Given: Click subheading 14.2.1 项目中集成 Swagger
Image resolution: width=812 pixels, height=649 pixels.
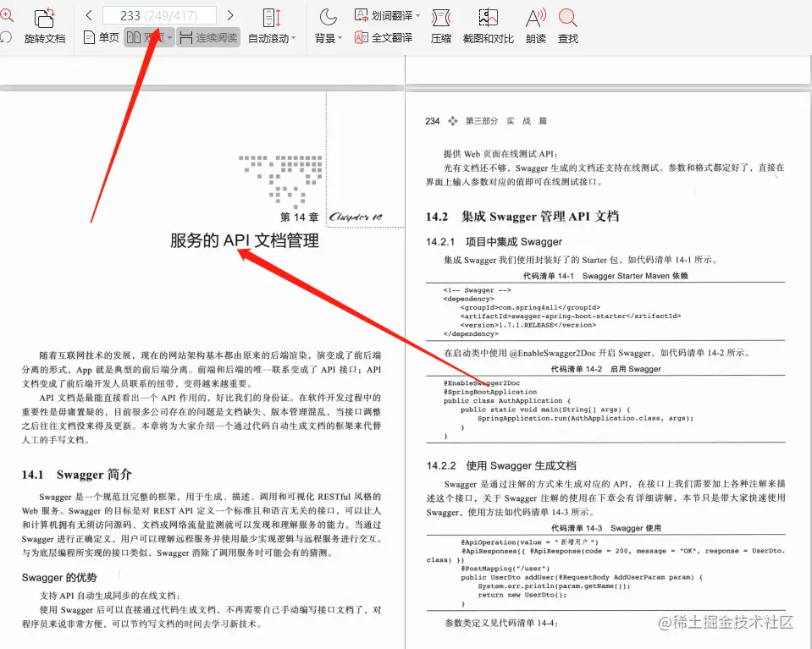Looking at the screenshot, I should (494, 242).
